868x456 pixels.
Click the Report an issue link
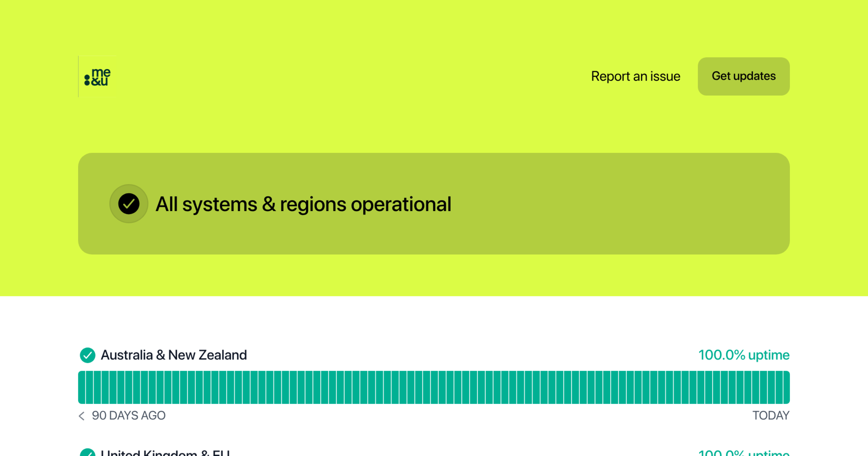coord(635,76)
